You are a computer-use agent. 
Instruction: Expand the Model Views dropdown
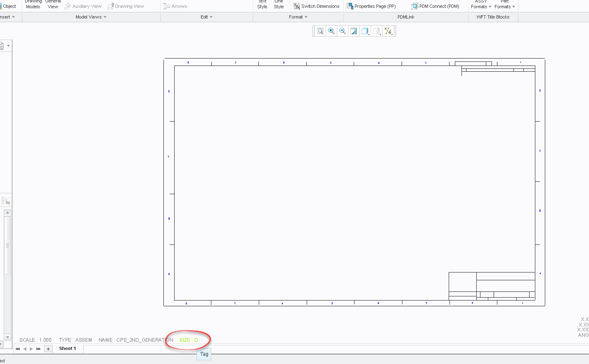click(90, 17)
